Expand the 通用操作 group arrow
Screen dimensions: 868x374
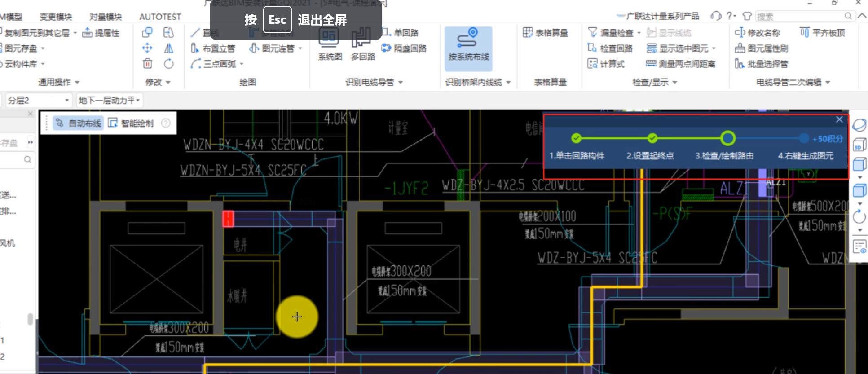pos(77,83)
